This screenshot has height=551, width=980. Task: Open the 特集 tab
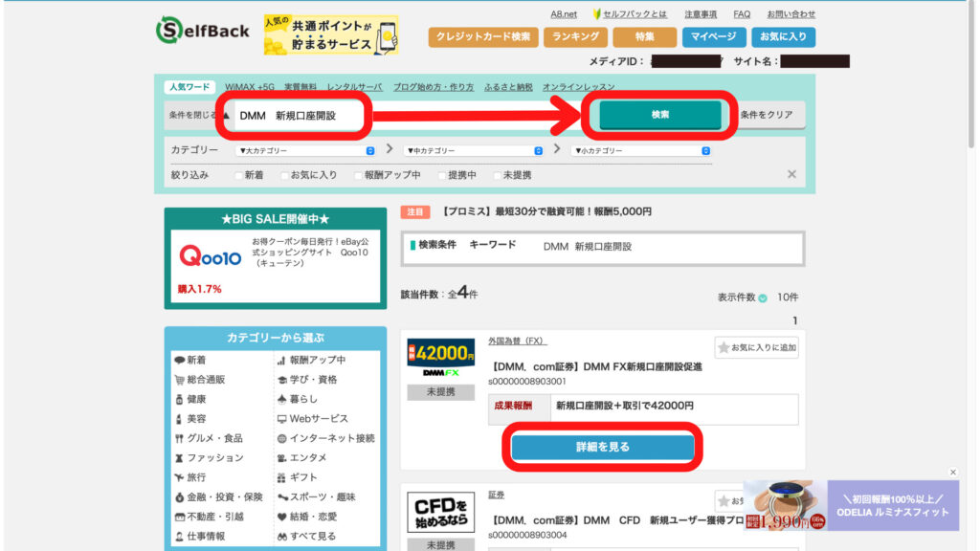[x=644, y=37]
